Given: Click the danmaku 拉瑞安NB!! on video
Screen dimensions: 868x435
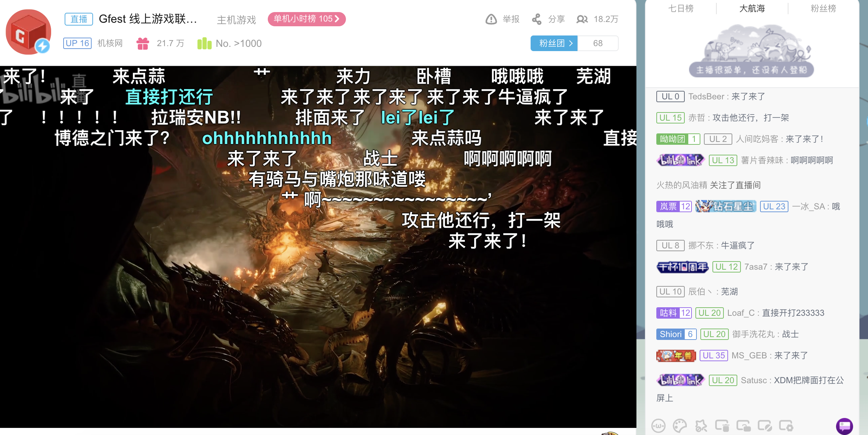Looking at the screenshot, I should coord(196,117).
